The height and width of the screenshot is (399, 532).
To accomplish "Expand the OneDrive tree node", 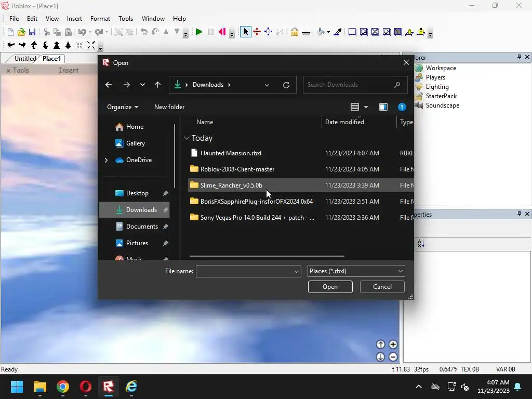I will point(106,160).
